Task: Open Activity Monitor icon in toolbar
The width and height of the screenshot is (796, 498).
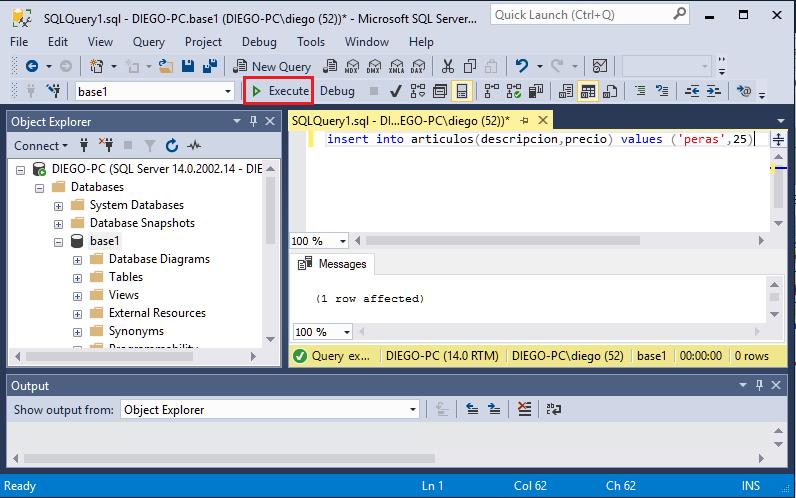Action: tap(600, 66)
